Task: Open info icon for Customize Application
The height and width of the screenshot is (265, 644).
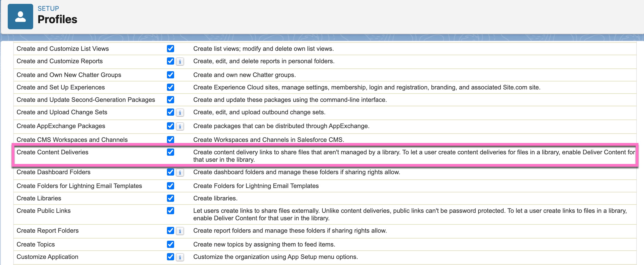Action: point(180,257)
